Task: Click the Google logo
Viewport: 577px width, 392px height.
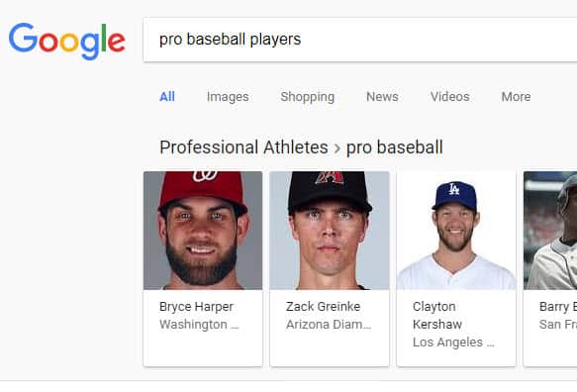Action: click(67, 41)
